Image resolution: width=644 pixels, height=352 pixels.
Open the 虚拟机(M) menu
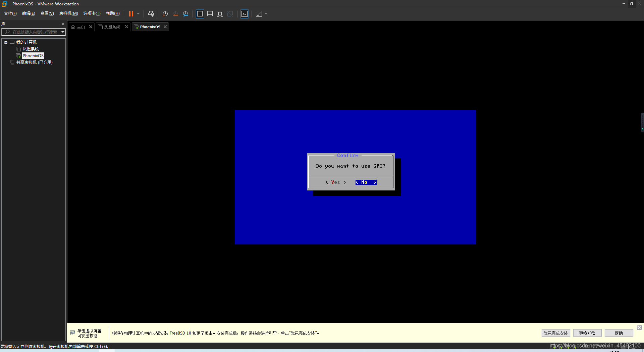(68, 13)
